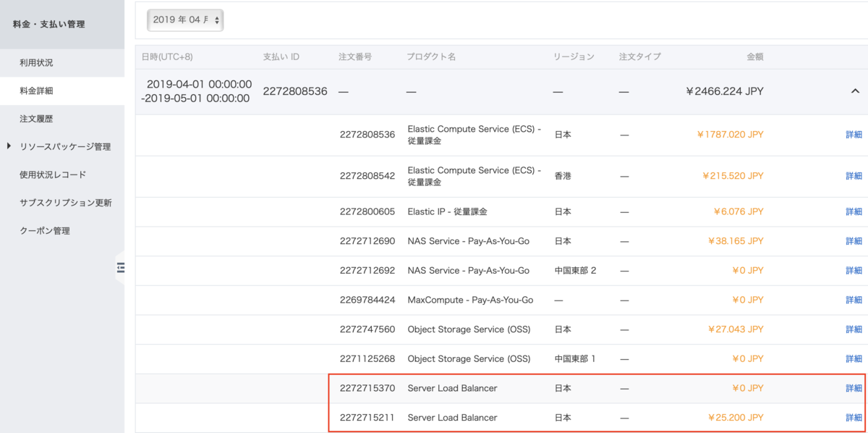The width and height of the screenshot is (868, 433).
Task: Click order number 2271125268
Action: [x=367, y=358]
